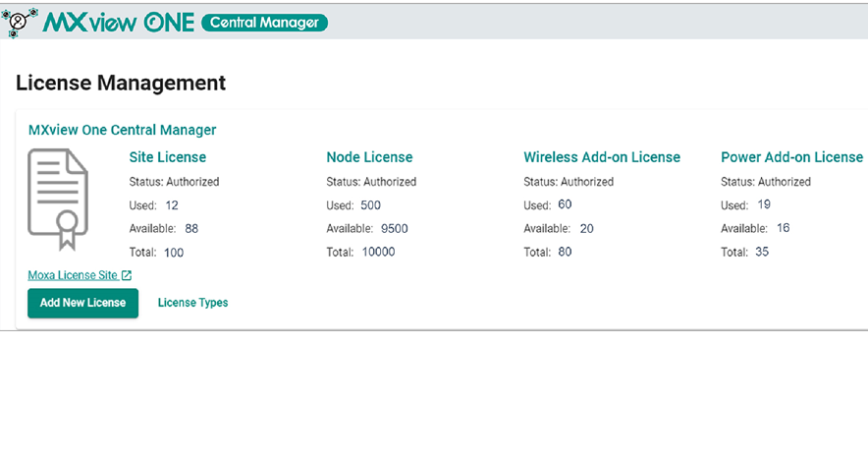
Task: Click the Wireless Add-on Total value 80
Action: tap(565, 253)
